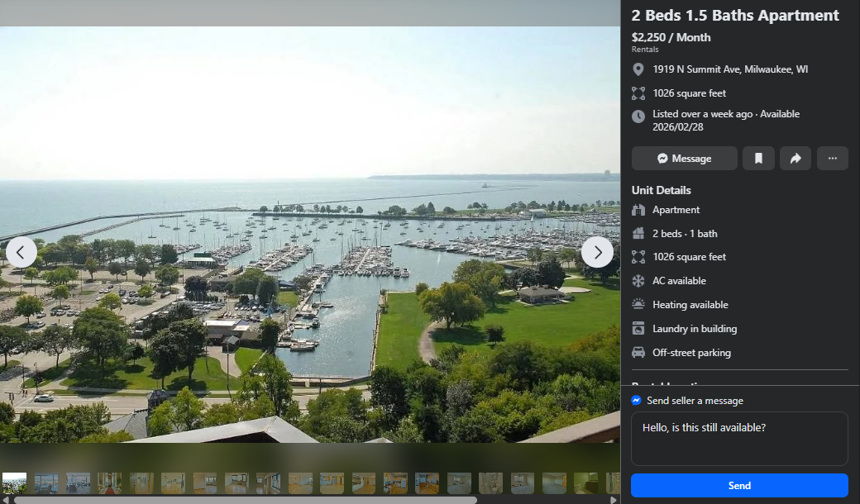Image resolution: width=860 pixels, height=504 pixels.
Task: Click the icon beside 2 beds · 1 bath
Action: (x=638, y=233)
